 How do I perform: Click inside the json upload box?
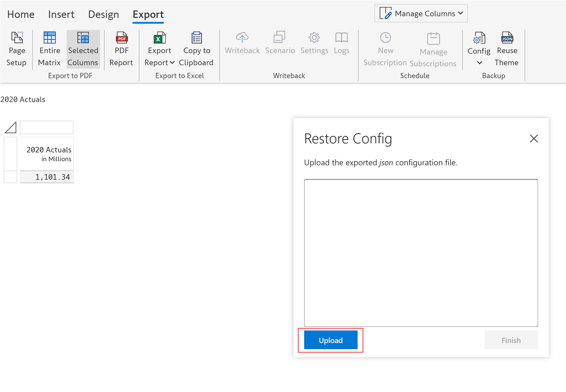421,253
